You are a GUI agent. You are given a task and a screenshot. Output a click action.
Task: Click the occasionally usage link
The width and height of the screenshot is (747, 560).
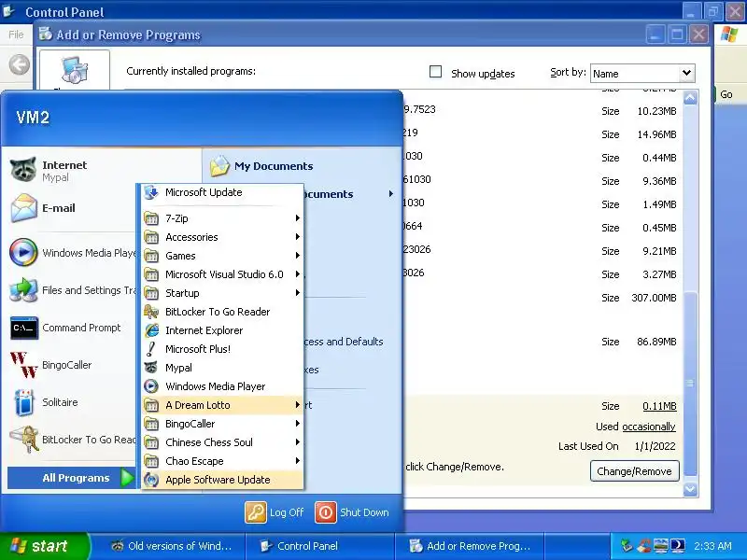(649, 427)
